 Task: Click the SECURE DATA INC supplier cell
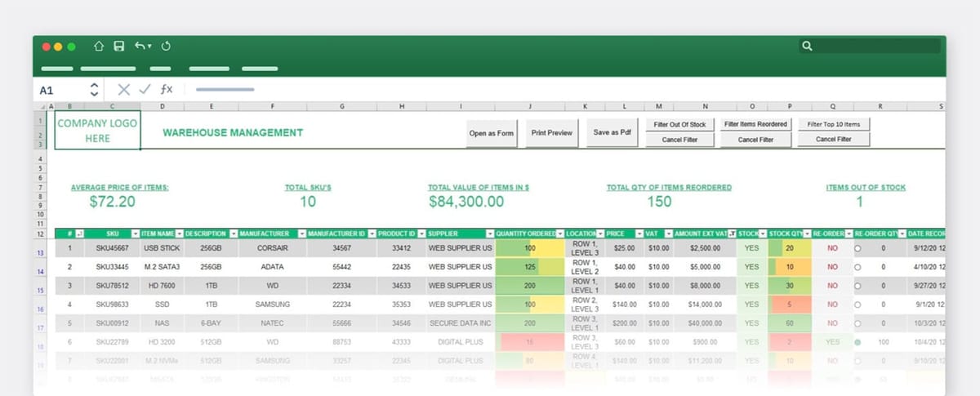click(x=461, y=323)
